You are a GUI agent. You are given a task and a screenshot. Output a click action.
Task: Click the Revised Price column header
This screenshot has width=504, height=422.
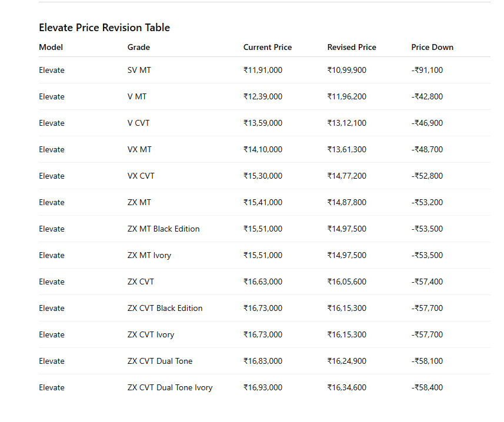point(352,47)
